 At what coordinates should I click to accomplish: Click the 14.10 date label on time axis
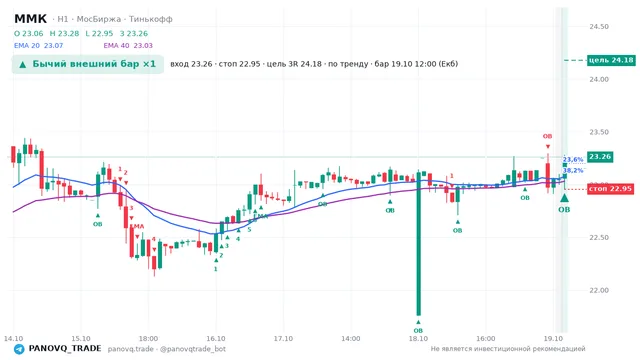click(13, 338)
